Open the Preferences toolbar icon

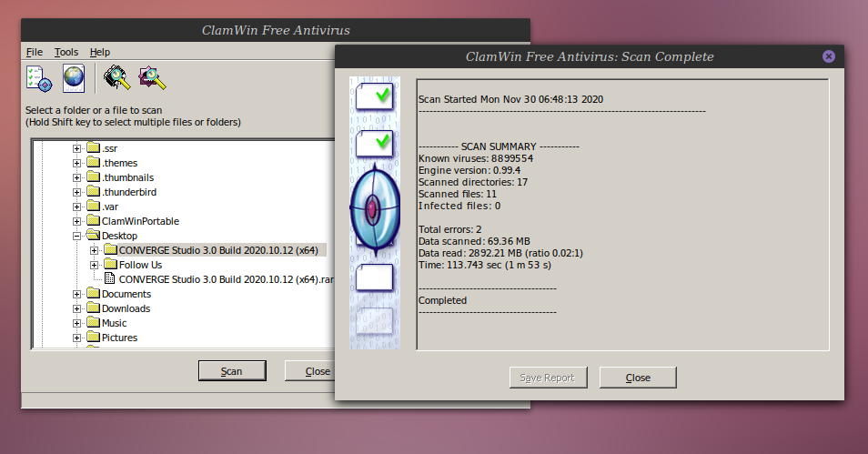[x=39, y=78]
